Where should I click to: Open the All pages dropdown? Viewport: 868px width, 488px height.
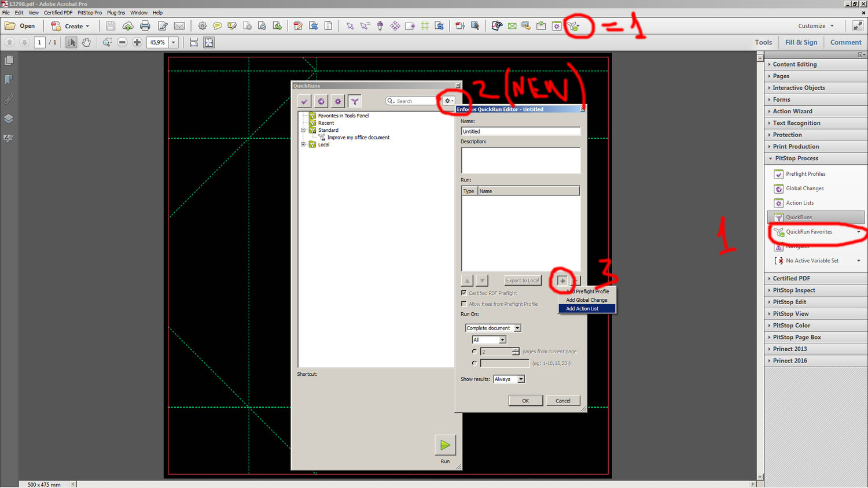point(489,339)
